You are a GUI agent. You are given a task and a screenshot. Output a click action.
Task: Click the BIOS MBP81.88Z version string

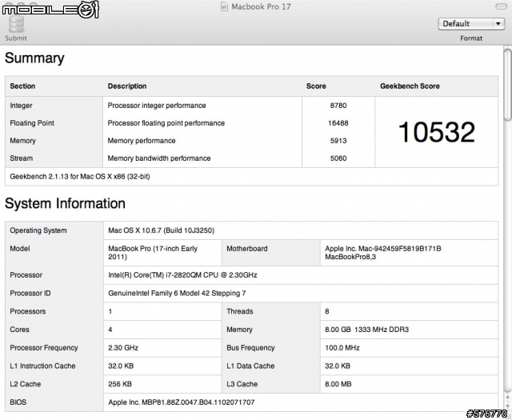(182, 402)
